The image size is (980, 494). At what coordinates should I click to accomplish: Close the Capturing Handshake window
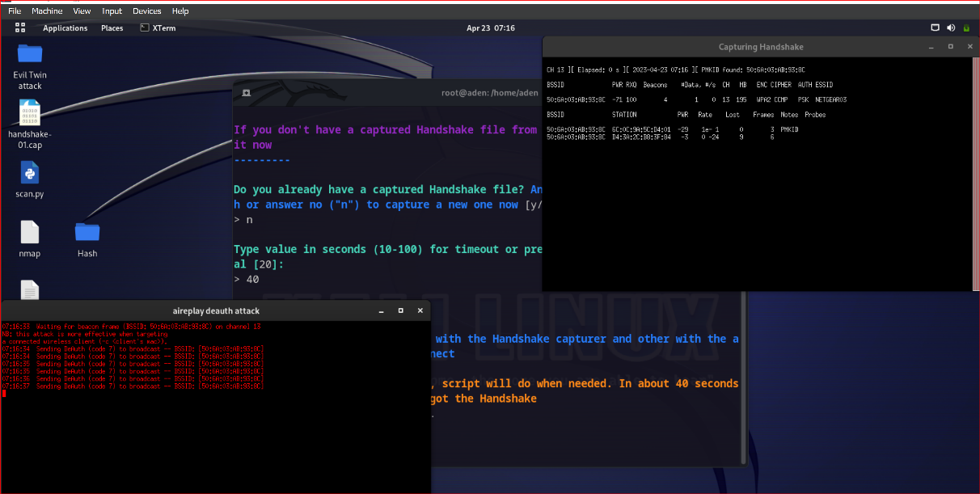(x=969, y=47)
